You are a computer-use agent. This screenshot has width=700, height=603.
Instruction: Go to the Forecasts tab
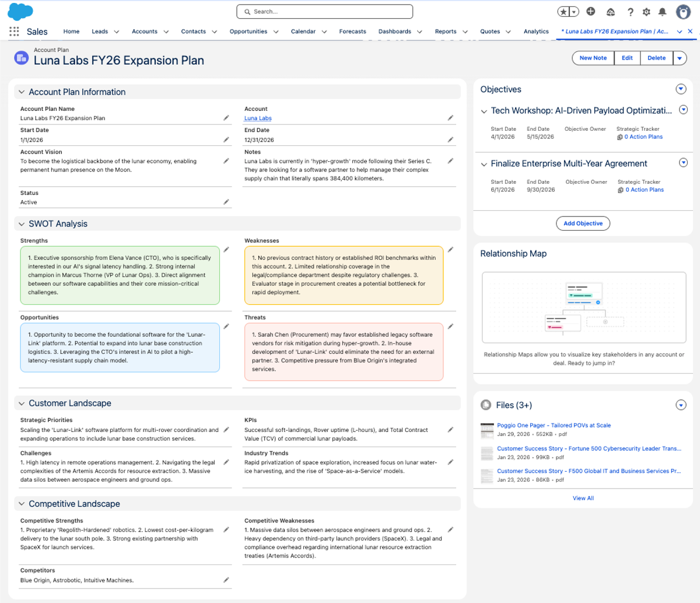tap(353, 32)
